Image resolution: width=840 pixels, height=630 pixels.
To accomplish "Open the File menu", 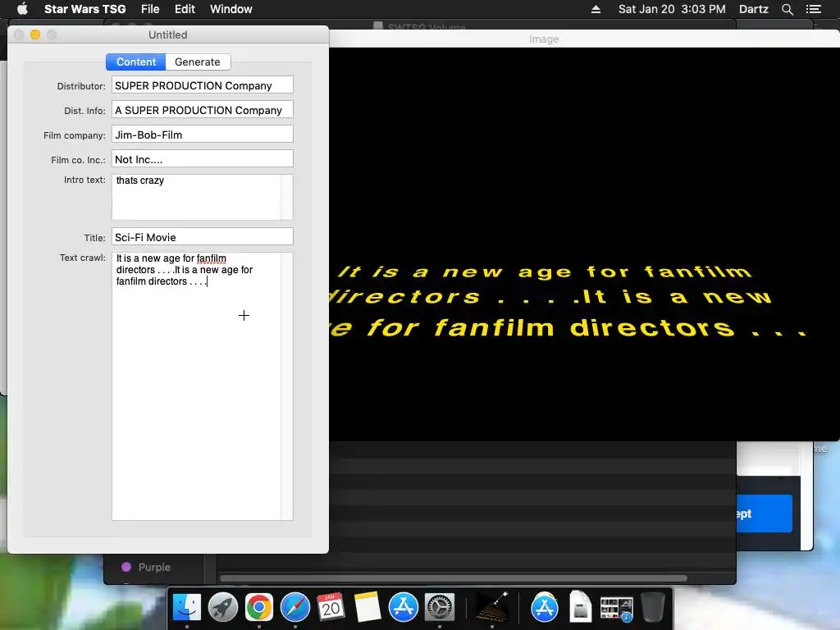I will [150, 9].
